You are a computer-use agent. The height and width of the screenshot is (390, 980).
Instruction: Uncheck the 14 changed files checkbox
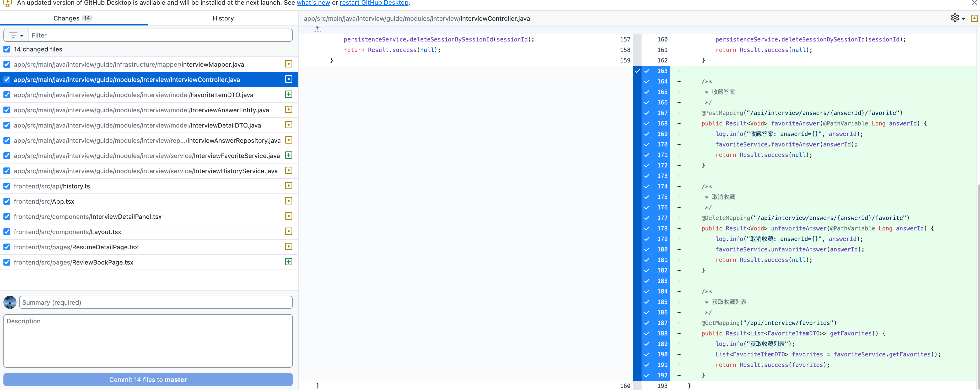[7, 49]
